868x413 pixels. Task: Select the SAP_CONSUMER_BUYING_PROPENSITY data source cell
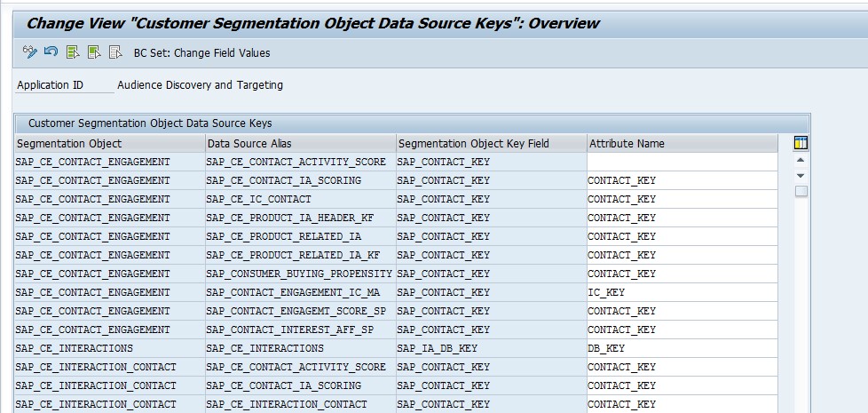[301, 274]
